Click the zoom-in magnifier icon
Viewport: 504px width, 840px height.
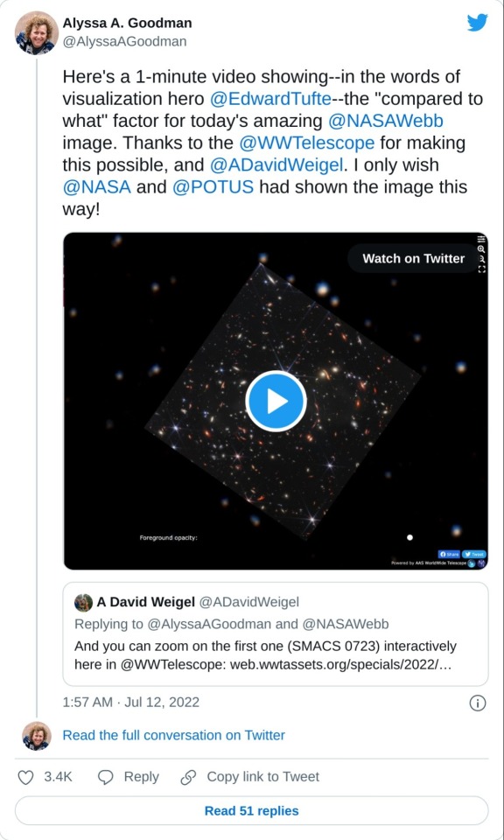[x=481, y=249]
